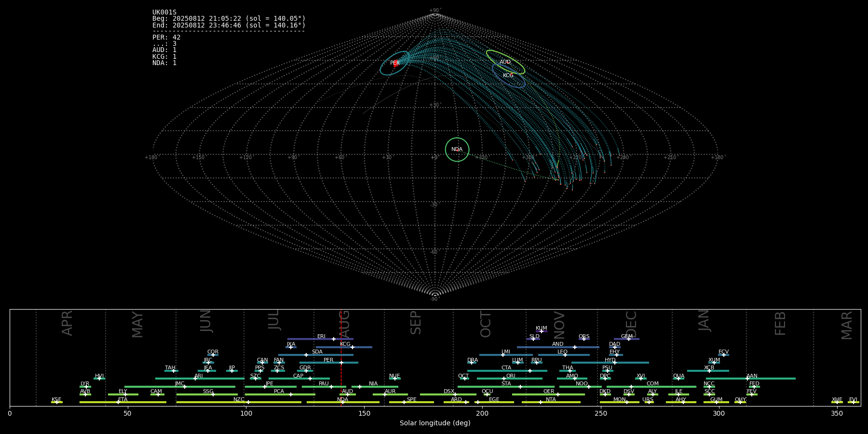Image resolution: width=868 pixels, height=434 pixels.
Task: Click the KCG radiant label on sky map
Action: [508, 75]
